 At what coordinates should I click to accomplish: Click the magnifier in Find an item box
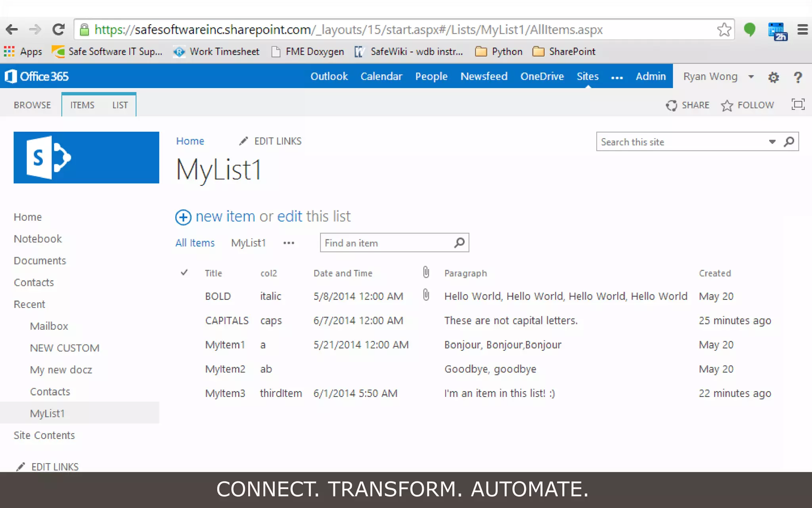pos(459,242)
